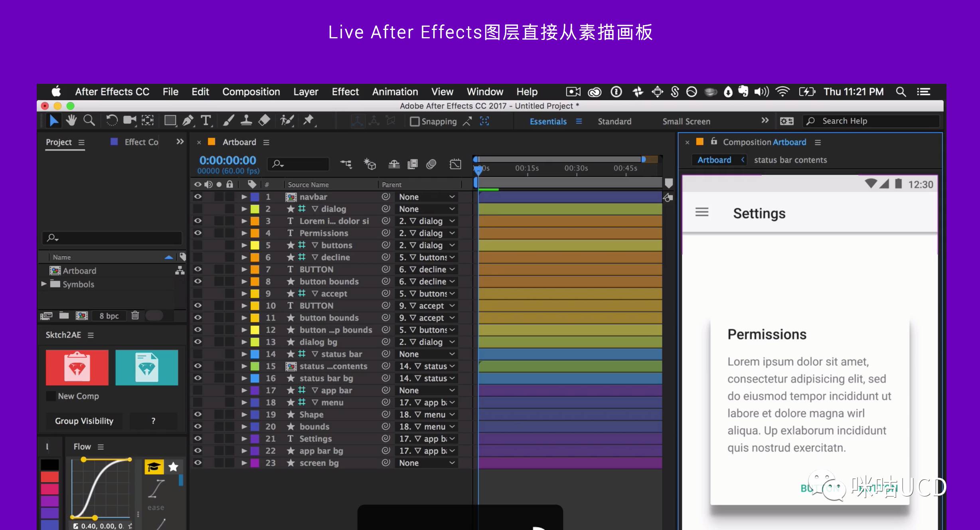
Task: Open the Project panel menu
Action: click(x=81, y=142)
